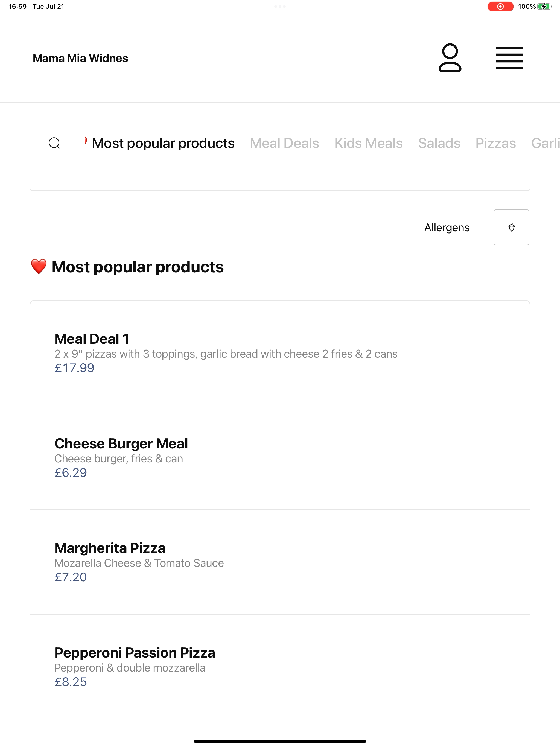Select the Pizzas category tab
This screenshot has width=560, height=747.
pyautogui.click(x=495, y=143)
